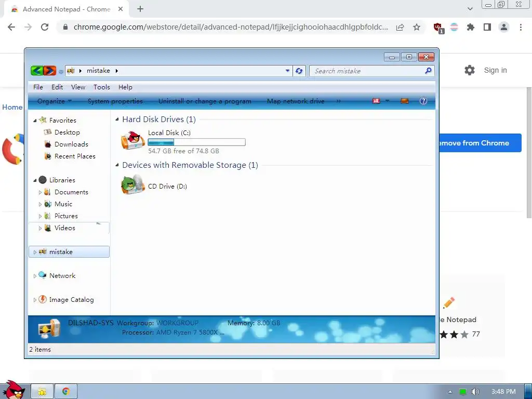Image resolution: width=532 pixels, height=399 pixels.
Task: Toggle the Chrome side panel icon
Action: (x=487, y=27)
